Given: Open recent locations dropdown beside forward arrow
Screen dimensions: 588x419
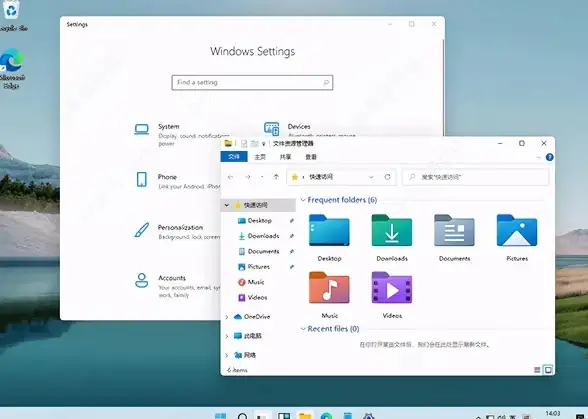Looking at the screenshot, I should [262, 177].
